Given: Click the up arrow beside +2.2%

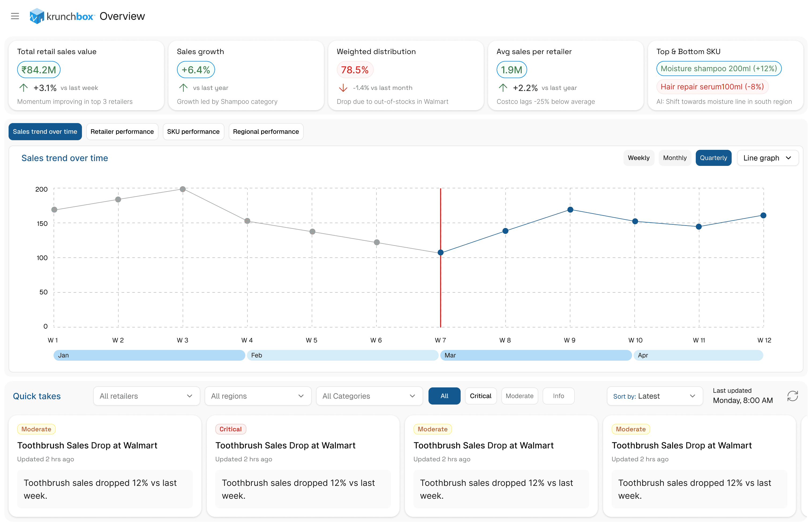Looking at the screenshot, I should point(503,87).
